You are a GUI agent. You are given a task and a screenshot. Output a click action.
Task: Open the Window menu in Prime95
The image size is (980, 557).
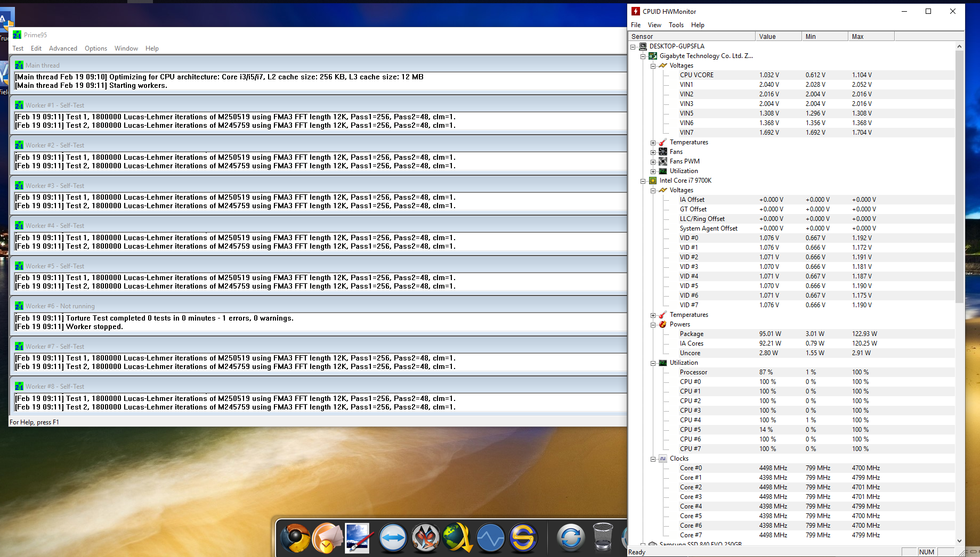126,48
